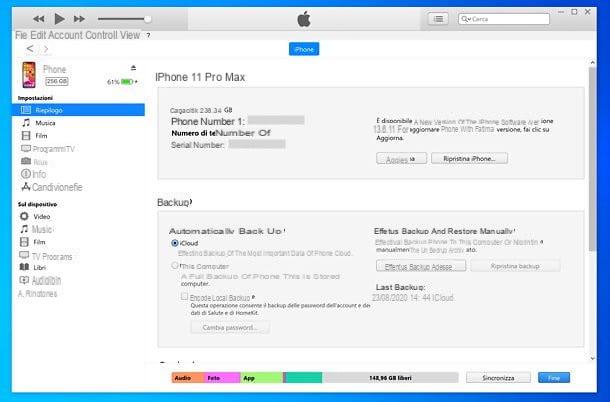Click the fast-forward playback button

pyautogui.click(x=79, y=19)
